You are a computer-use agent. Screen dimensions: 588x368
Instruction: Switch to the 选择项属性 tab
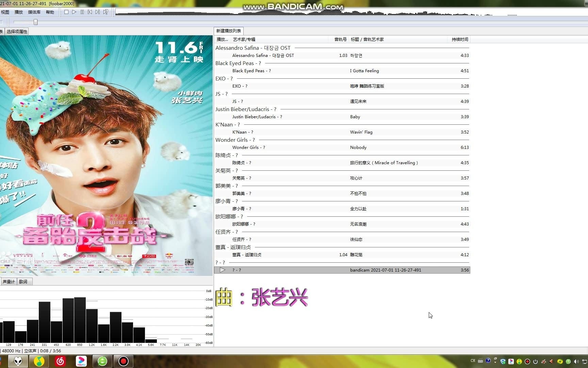17,31
